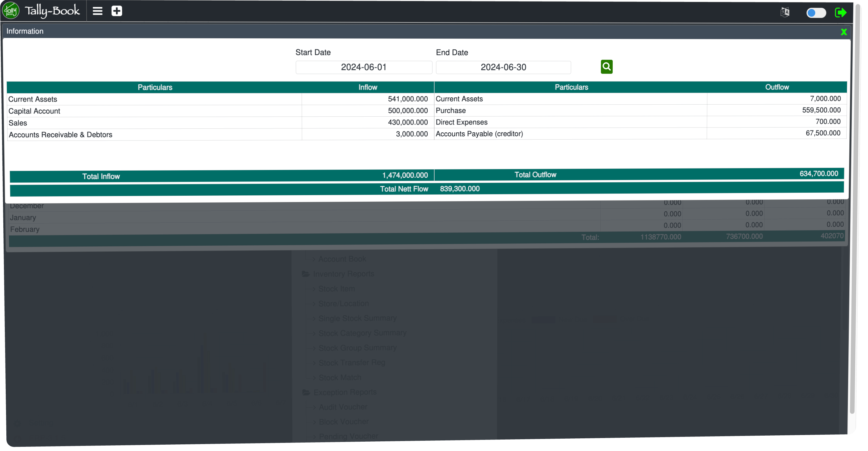Click the green search button
The width and height of the screenshot is (868, 451).
pos(606,67)
